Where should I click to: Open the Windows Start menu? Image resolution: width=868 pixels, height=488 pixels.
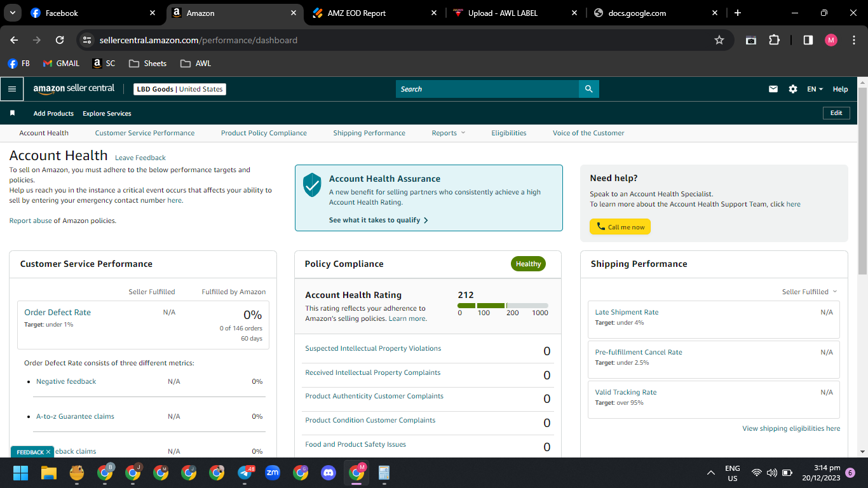(21, 473)
